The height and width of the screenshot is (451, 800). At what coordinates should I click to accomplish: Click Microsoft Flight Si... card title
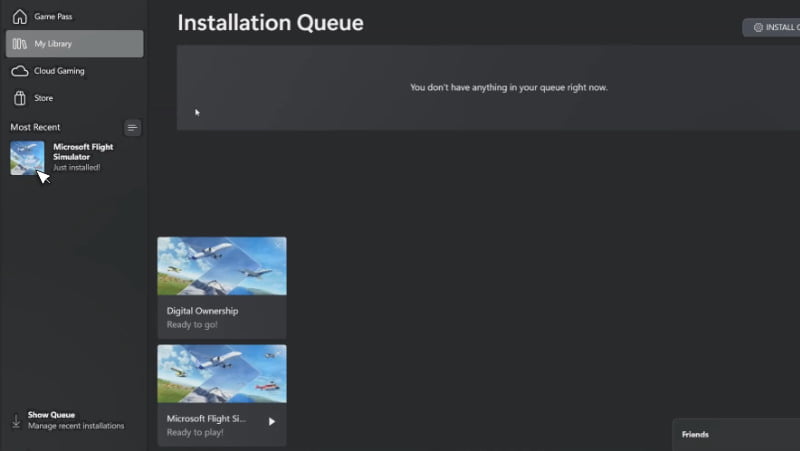point(206,418)
